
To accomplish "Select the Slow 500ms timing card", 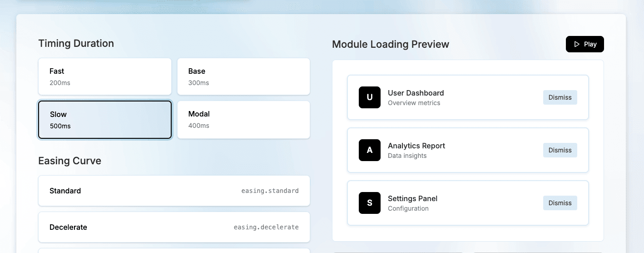I will point(105,120).
